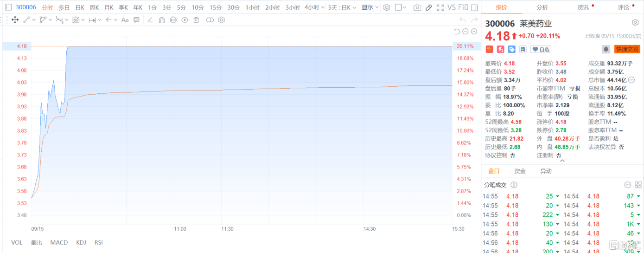Select the trend line drawing tool

[x=26, y=20]
